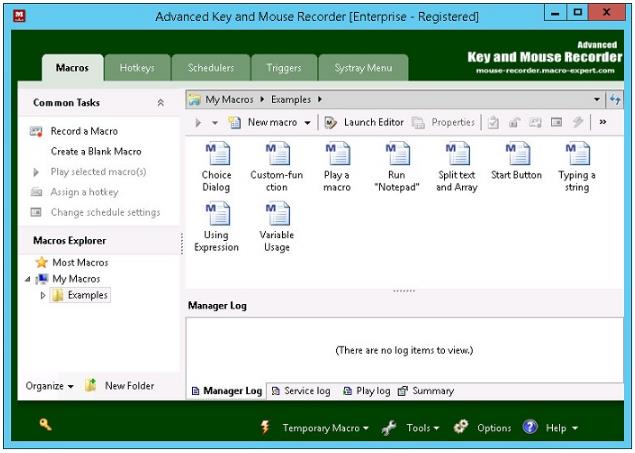Select the Typing a string macro

click(577, 154)
